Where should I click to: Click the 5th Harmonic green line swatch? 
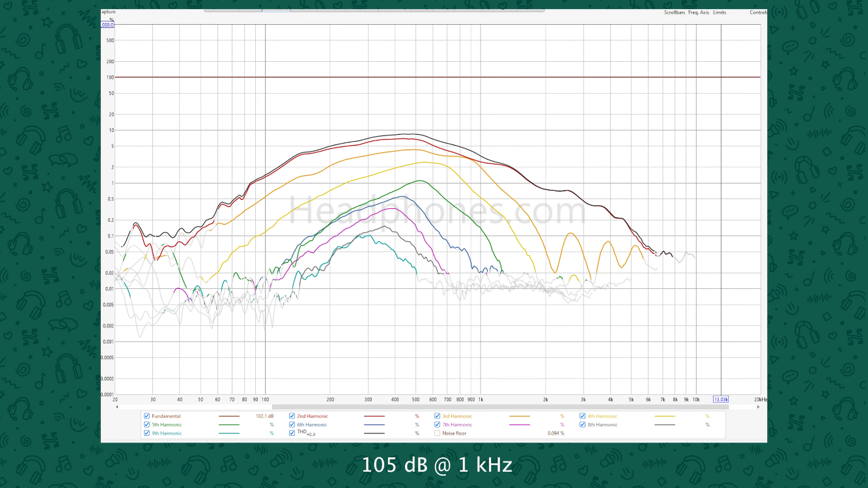tap(229, 425)
